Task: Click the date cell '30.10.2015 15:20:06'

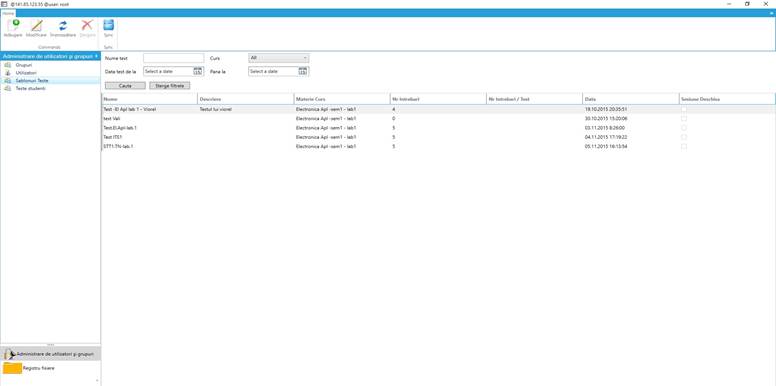Action: pyautogui.click(x=606, y=119)
